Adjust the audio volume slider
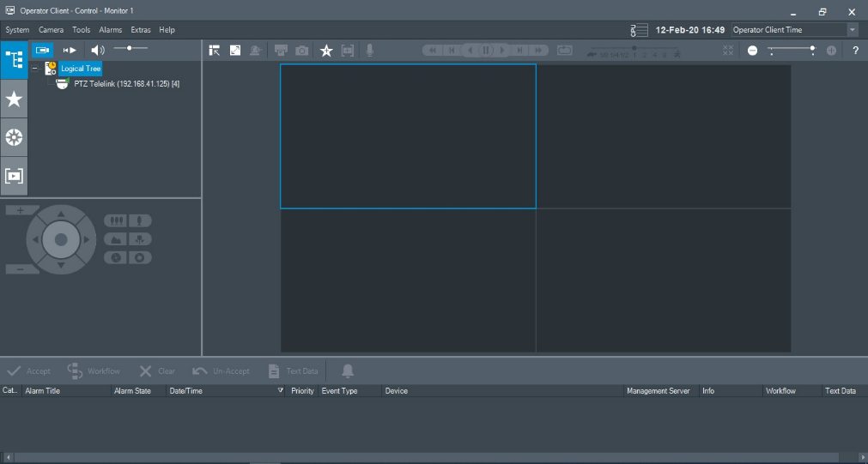This screenshot has height=464, width=868. (x=130, y=49)
